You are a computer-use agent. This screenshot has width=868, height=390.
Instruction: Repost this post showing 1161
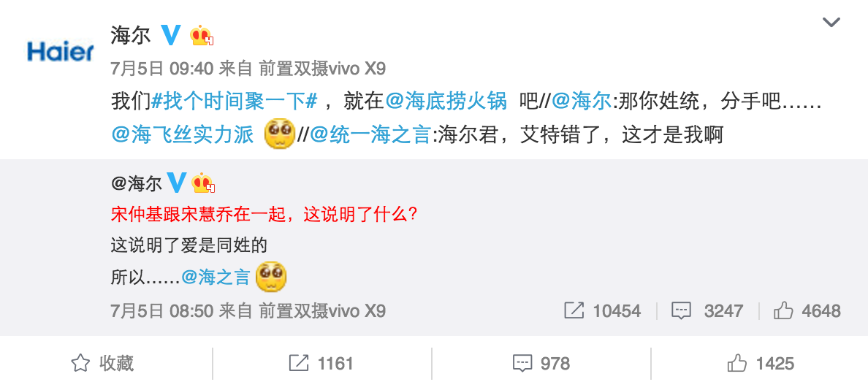click(321, 364)
